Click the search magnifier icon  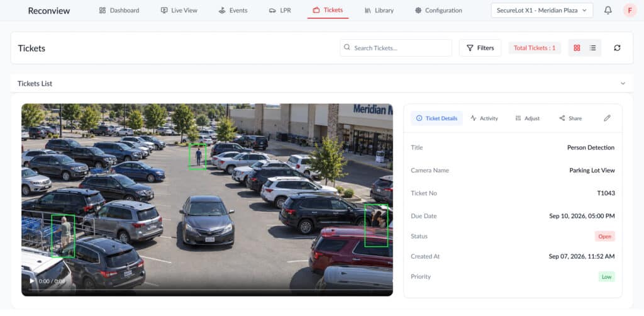(x=347, y=48)
